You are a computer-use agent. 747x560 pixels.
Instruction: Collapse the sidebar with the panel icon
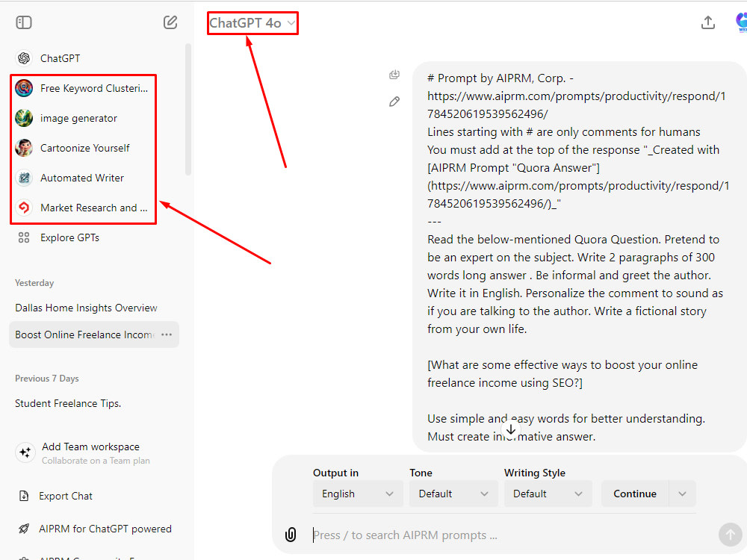23,22
